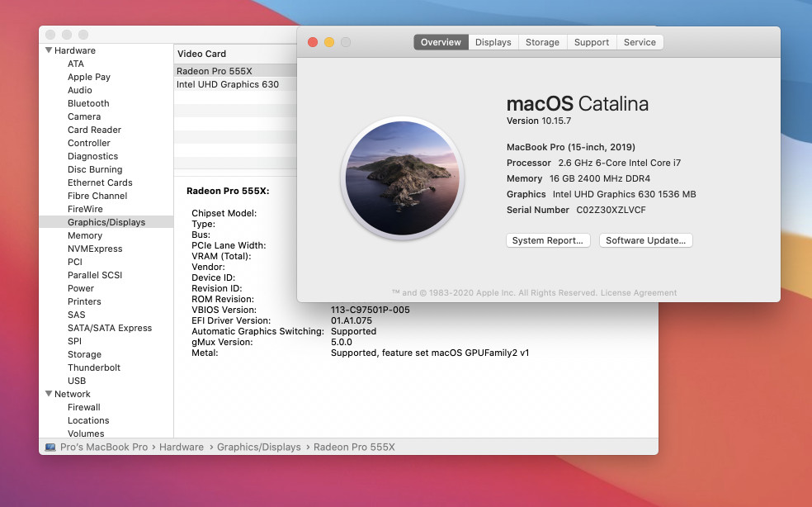Click the VBIOS version value 113-C97501P-005

click(371, 310)
